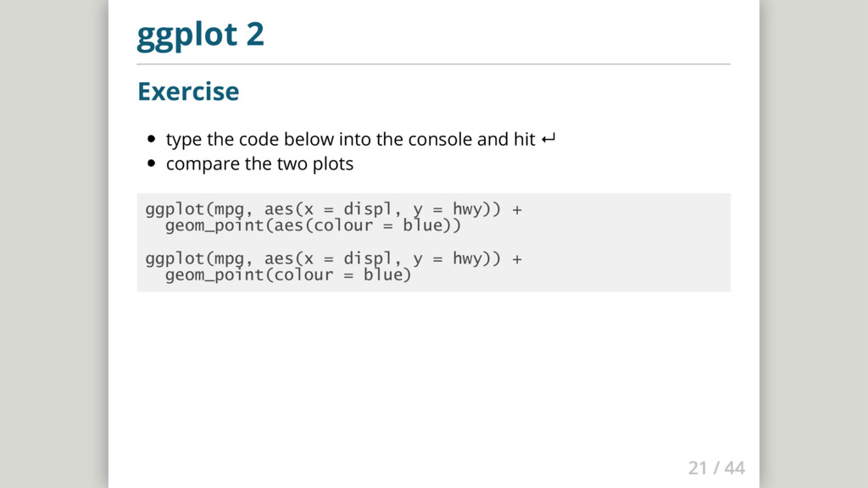Image resolution: width=868 pixels, height=488 pixels.
Task: Click the return arrow symbol after 'hit'
Action: click(x=548, y=139)
